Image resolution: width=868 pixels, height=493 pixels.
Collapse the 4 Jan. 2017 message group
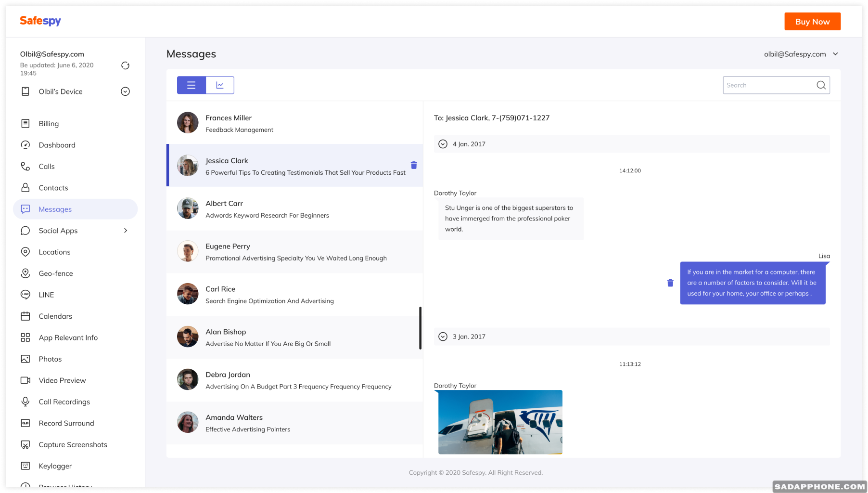(442, 143)
